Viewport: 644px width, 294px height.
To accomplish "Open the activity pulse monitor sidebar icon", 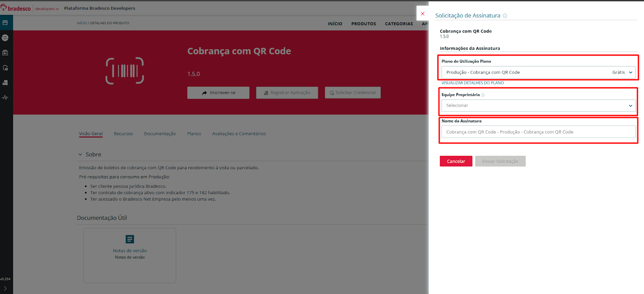I will (x=5, y=97).
